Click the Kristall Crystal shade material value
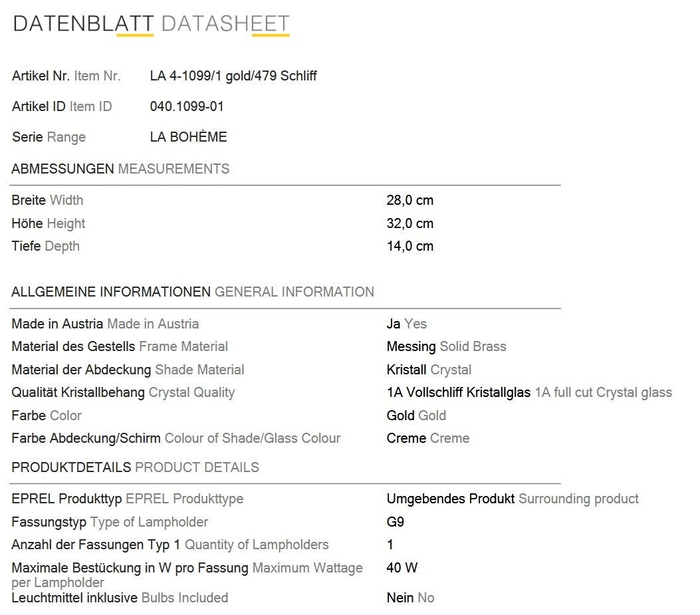 click(x=429, y=370)
